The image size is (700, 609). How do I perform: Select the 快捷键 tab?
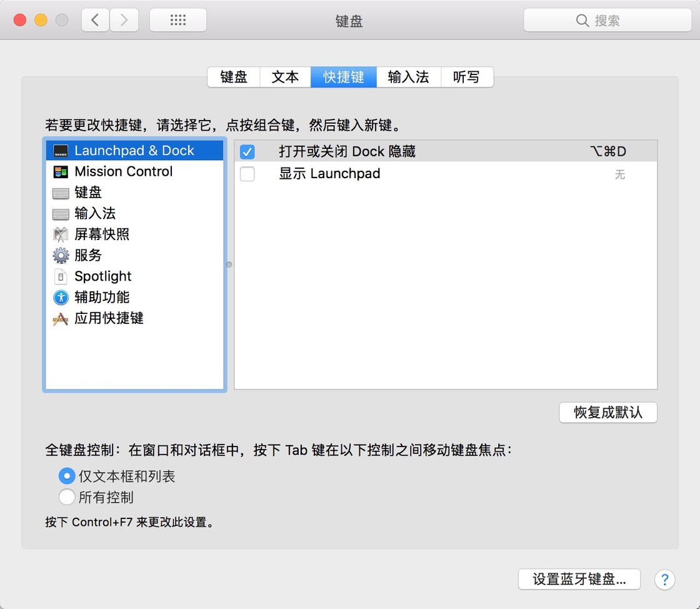[344, 77]
